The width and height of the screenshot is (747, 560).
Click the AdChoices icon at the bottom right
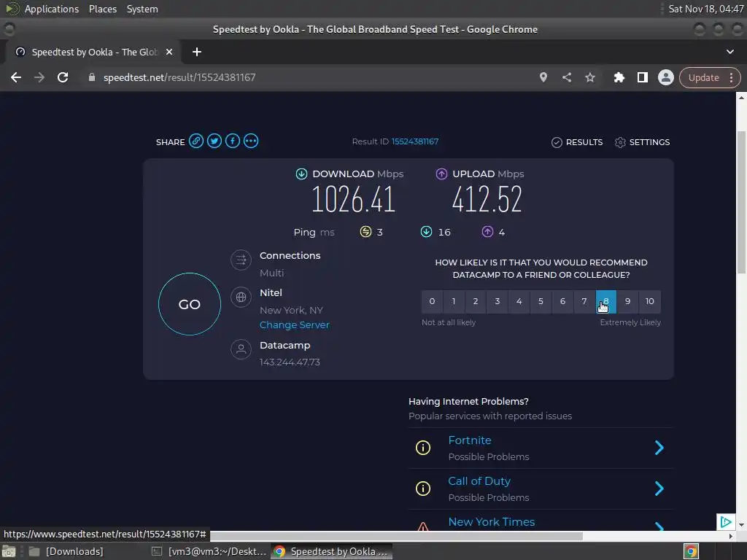pos(726,522)
